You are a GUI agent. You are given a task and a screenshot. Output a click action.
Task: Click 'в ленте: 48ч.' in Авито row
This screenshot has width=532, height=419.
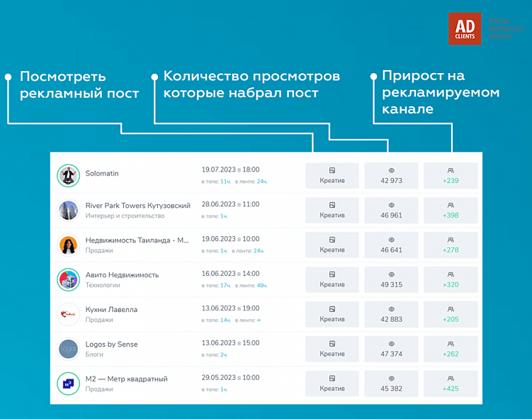click(x=251, y=285)
